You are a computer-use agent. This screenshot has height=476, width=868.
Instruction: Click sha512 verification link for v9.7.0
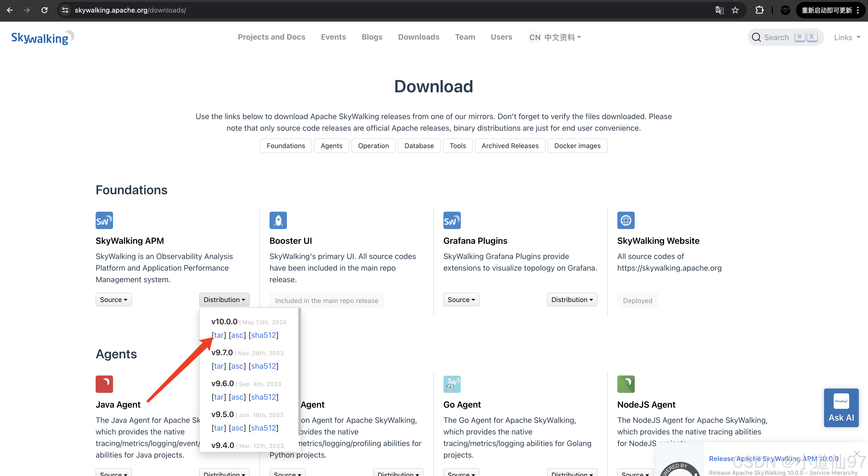point(263,366)
